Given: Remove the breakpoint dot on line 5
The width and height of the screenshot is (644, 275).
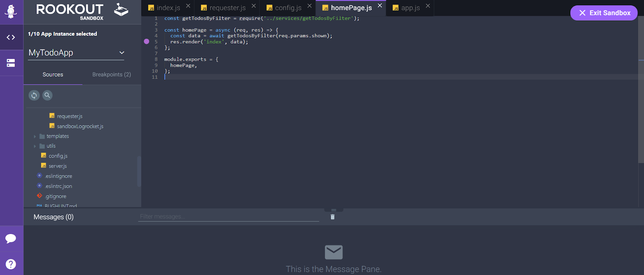Looking at the screenshot, I should pyautogui.click(x=147, y=41).
